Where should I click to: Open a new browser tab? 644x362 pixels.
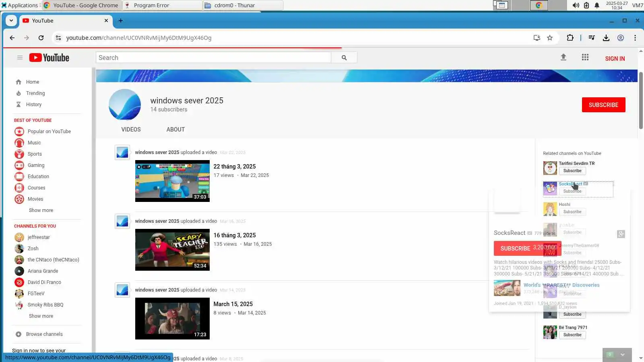point(121,21)
